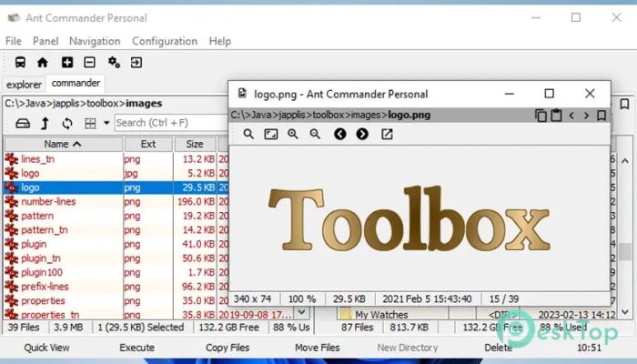
Task: Open the Panel menu
Action: 45,41
